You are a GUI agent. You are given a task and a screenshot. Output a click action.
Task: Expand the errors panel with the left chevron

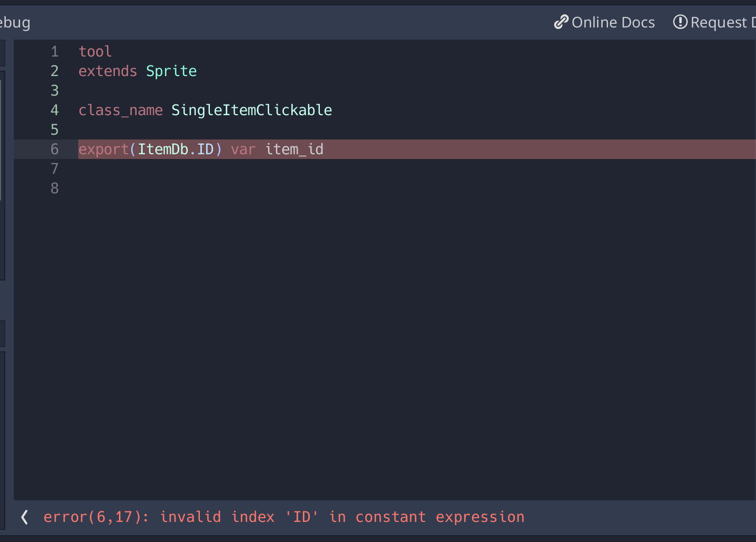click(x=24, y=517)
